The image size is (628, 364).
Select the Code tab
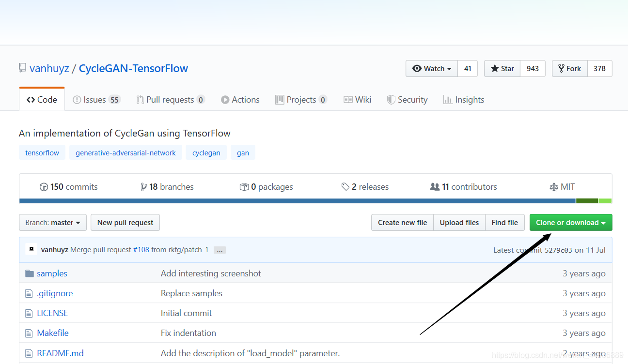[x=42, y=100]
